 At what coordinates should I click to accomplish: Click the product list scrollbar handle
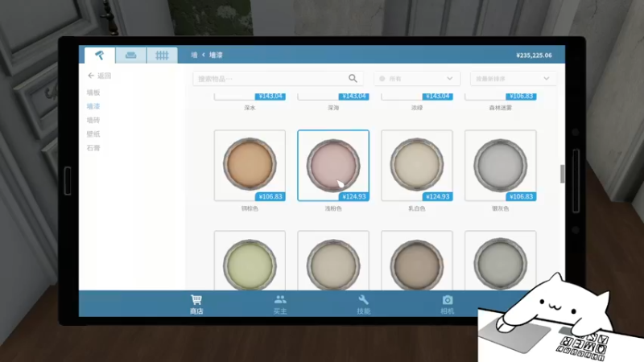(562, 174)
